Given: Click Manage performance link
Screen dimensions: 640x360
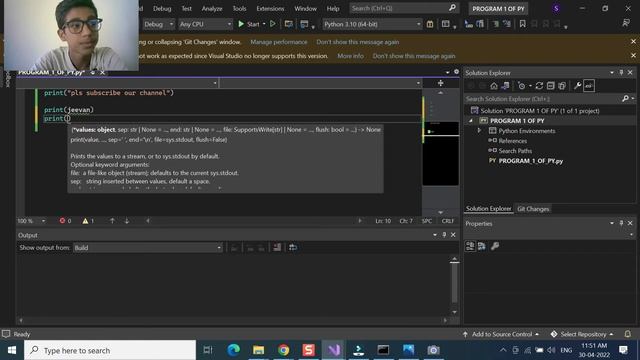Looking at the screenshot, I should click(x=279, y=42).
